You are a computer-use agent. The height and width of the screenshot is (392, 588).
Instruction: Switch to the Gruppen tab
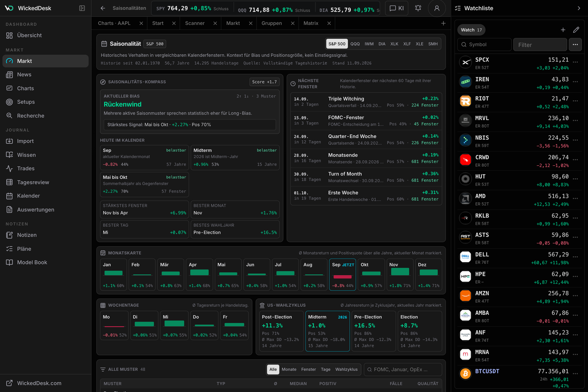click(x=272, y=23)
